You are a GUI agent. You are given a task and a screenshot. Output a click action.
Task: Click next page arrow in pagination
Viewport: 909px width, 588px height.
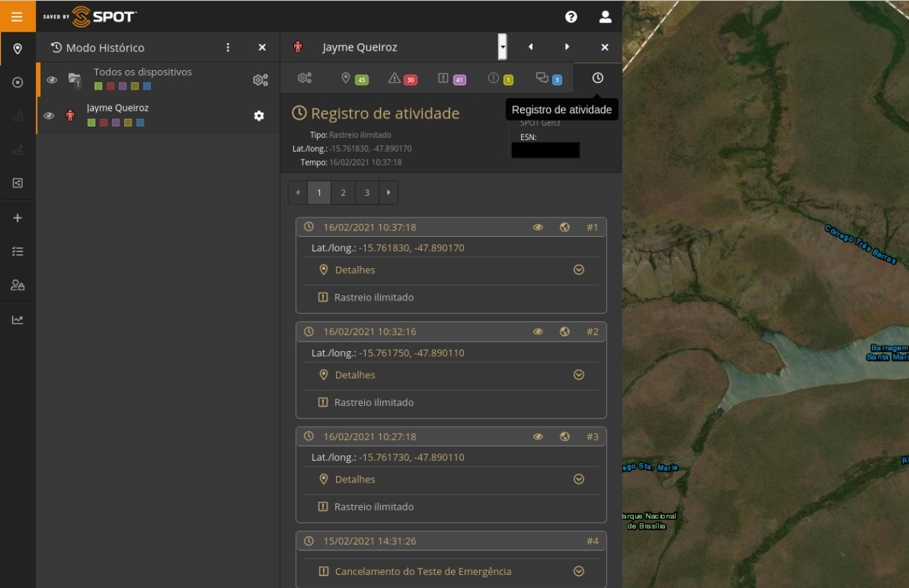pyautogui.click(x=389, y=193)
